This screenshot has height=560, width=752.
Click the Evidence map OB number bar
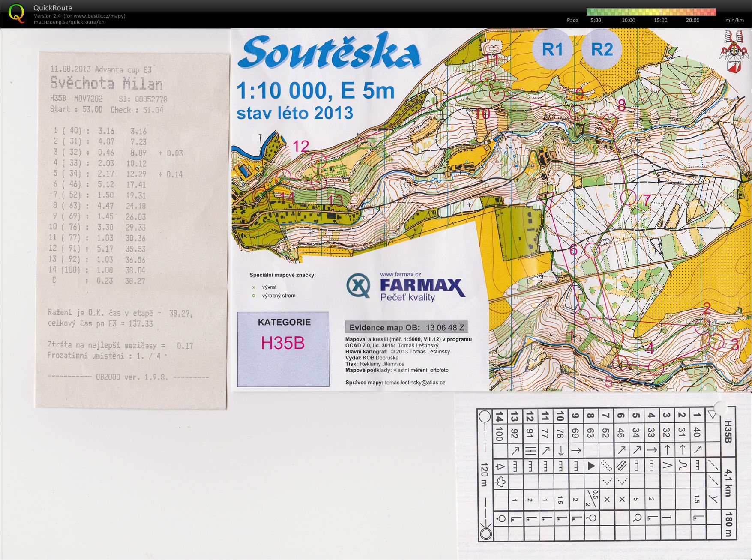coord(407,328)
